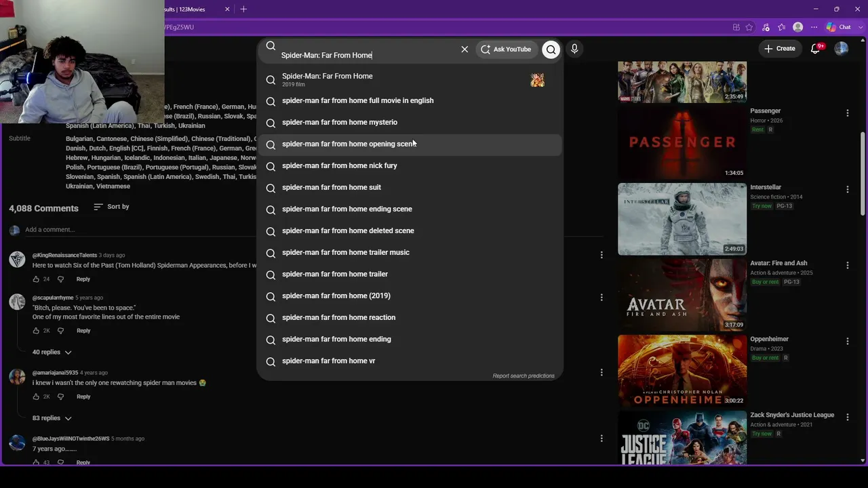This screenshot has height=488, width=868.
Task: Expand the 40 replies thread
Action: 52,352
